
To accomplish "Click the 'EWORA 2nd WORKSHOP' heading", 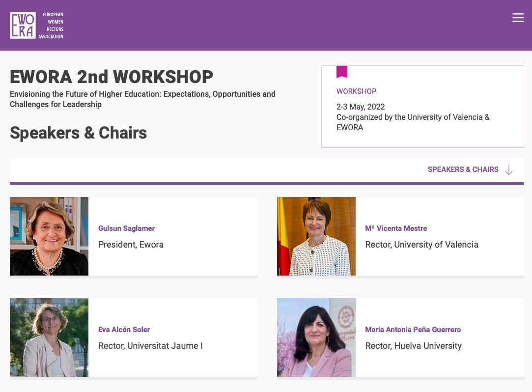I will click(112, 77).
